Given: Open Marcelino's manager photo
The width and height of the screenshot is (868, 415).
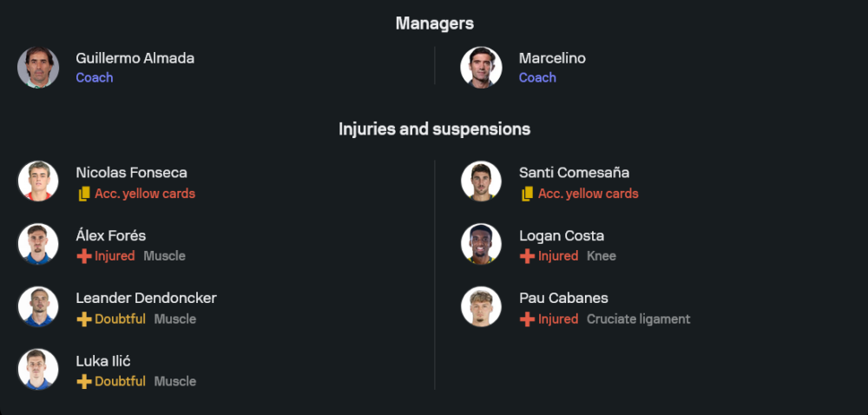Looking at the screenshot, I should 481,68.
